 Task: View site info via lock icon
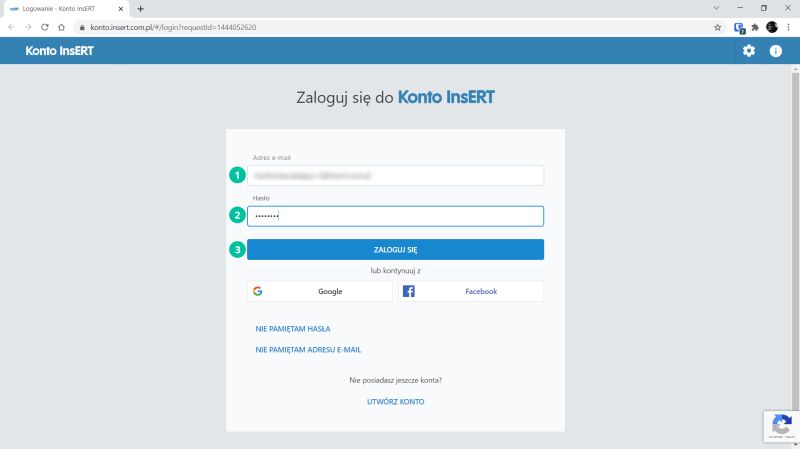tap(82, 28)
